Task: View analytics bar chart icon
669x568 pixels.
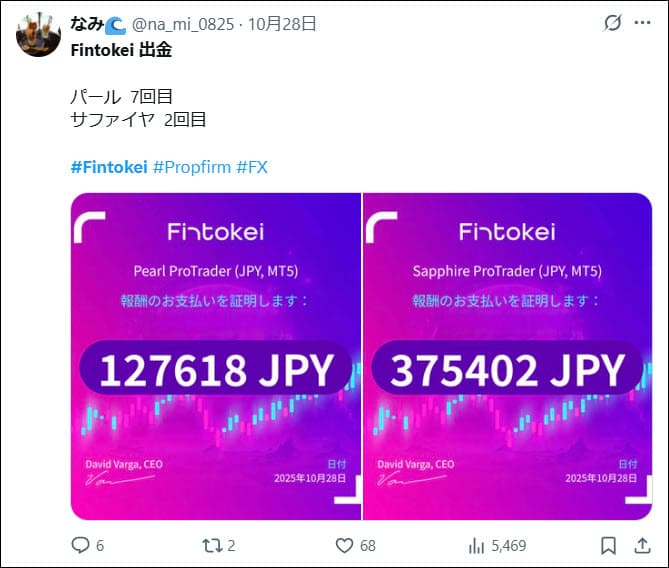Action: click(476, 545)
